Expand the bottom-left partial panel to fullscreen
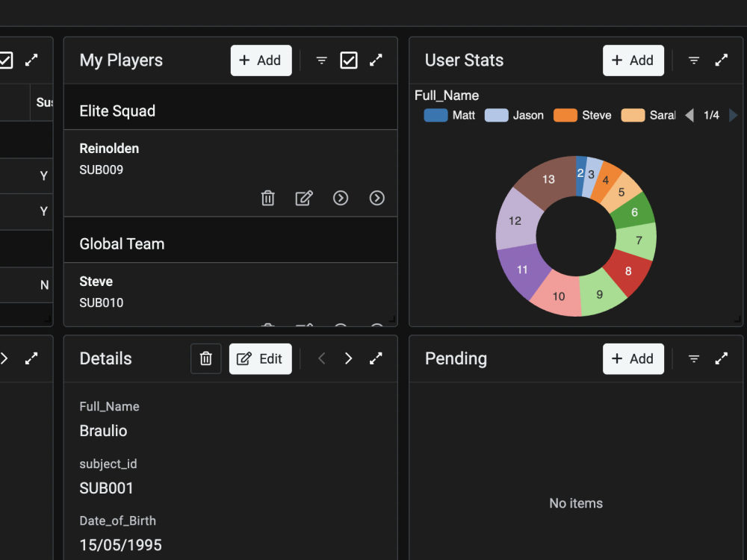The image size is (747, 560). pos(31,358)
